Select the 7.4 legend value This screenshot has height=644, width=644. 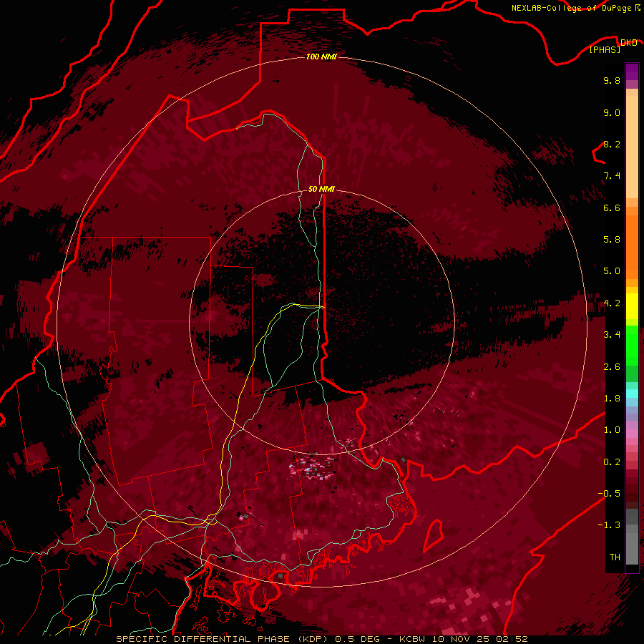click(x=612, y=176)
